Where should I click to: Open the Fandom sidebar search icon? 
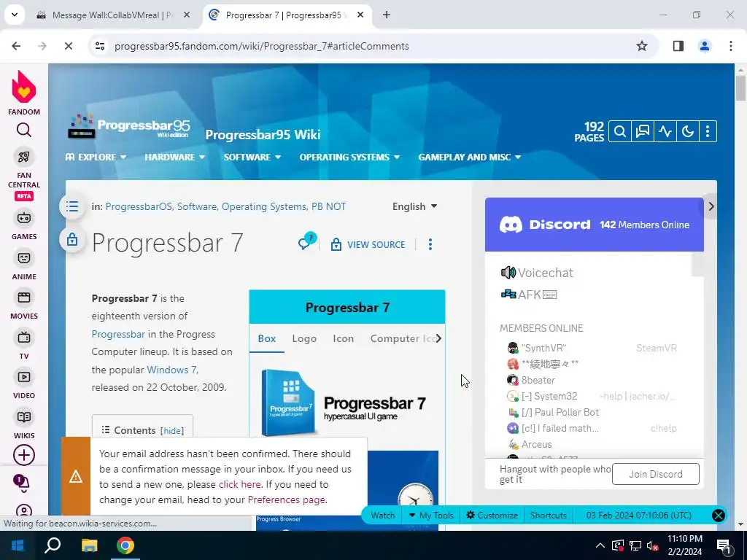[x=24, y=130]
